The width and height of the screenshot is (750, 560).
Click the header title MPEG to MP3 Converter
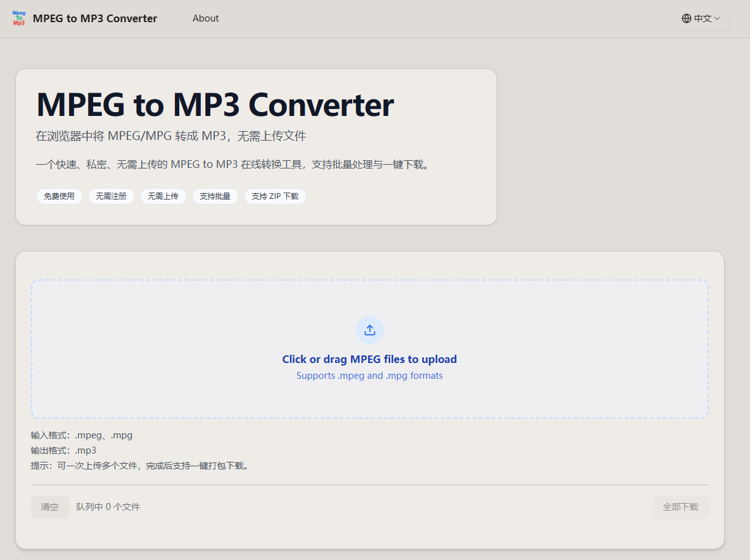(x=95, y=18)
